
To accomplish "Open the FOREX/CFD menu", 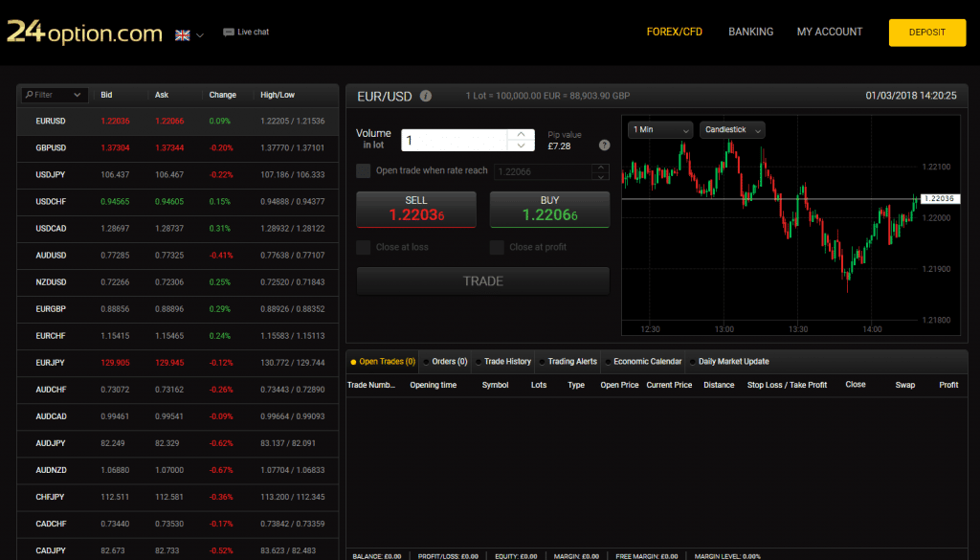I will [675, 32].
